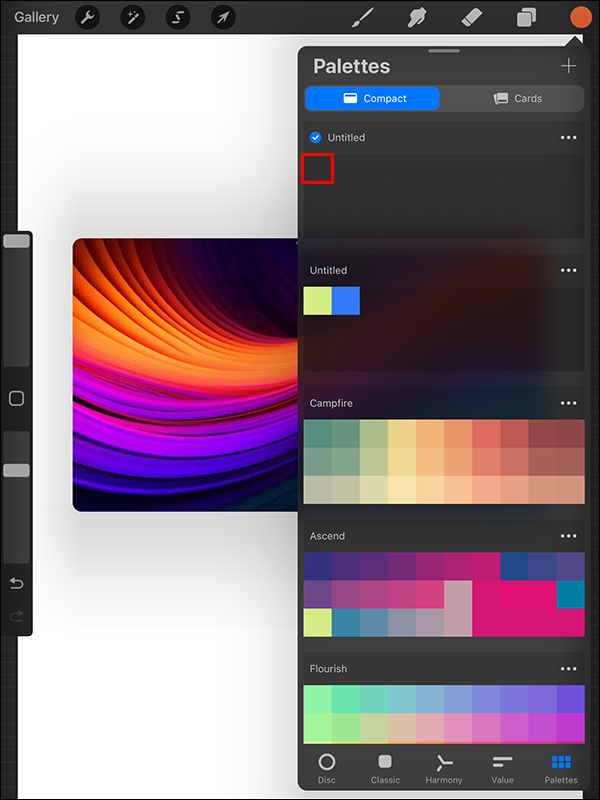Image resolution: width=600 pixels, height=800 pixels.
Task: Open options for the second Untitled palette
Action: [568, 270]
